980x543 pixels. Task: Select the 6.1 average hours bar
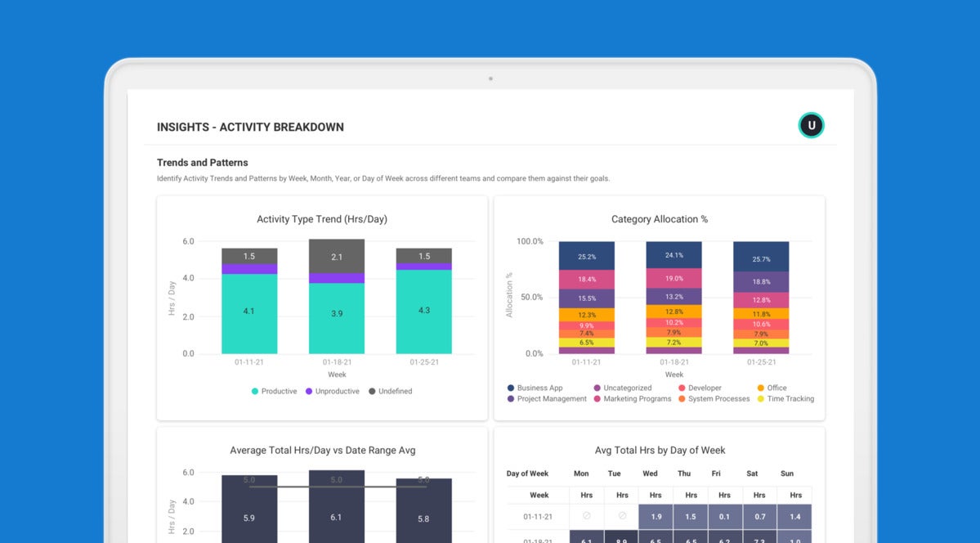click(337, 507)
